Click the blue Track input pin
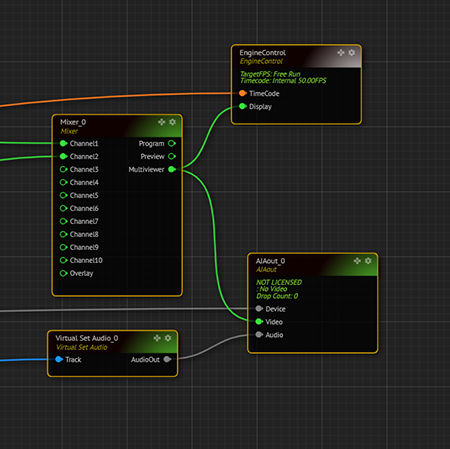 [59, 359]
